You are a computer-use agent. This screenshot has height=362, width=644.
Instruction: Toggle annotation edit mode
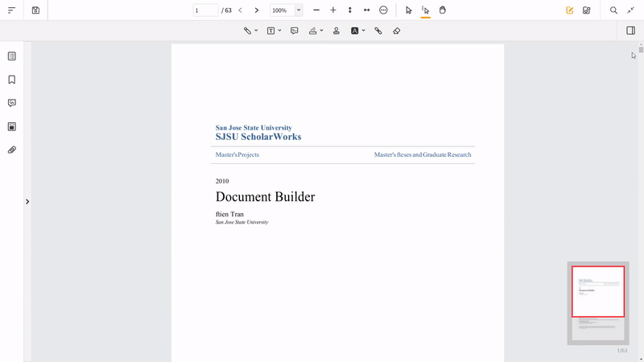570,10
